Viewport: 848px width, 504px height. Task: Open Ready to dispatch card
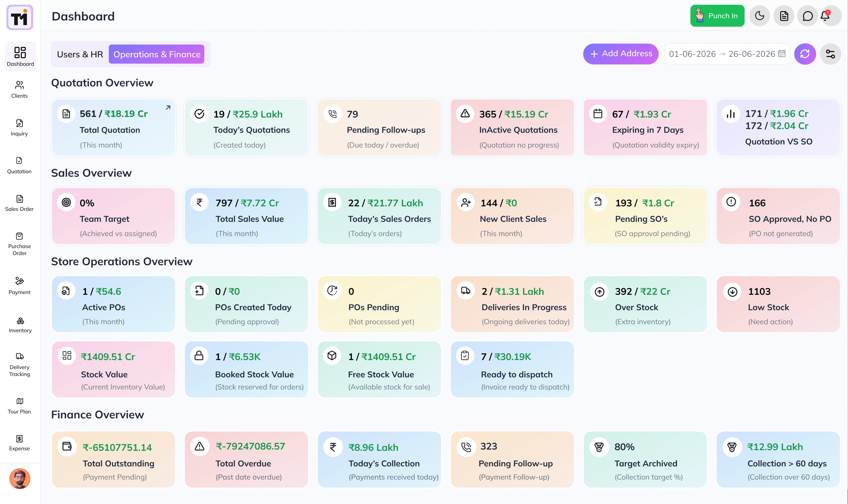coord(512,369)
